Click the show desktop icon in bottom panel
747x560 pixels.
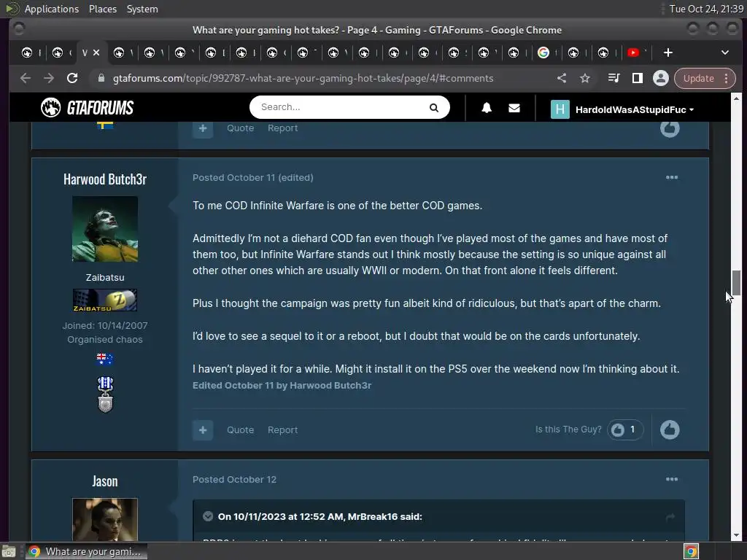point(9,552)
